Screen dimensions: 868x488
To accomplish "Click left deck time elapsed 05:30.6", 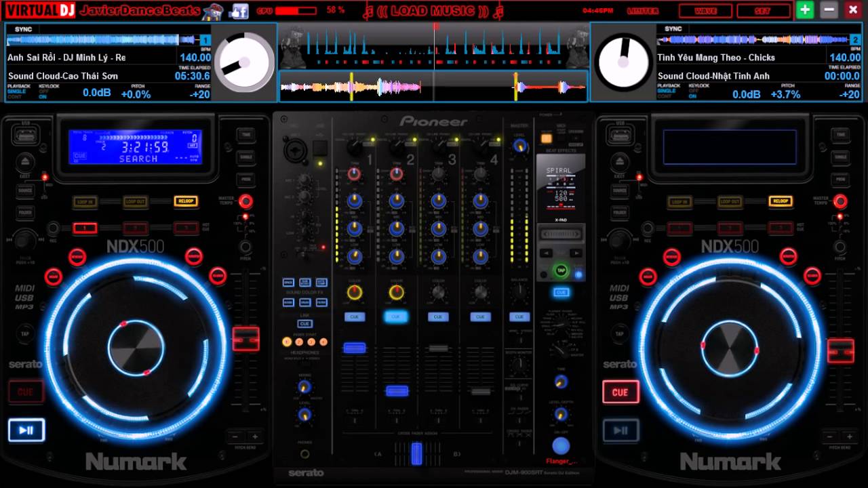I will (x=193, y=76).
